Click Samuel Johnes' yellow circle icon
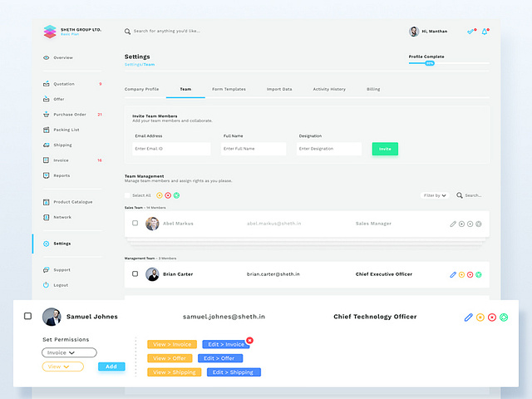 [480, 318]
